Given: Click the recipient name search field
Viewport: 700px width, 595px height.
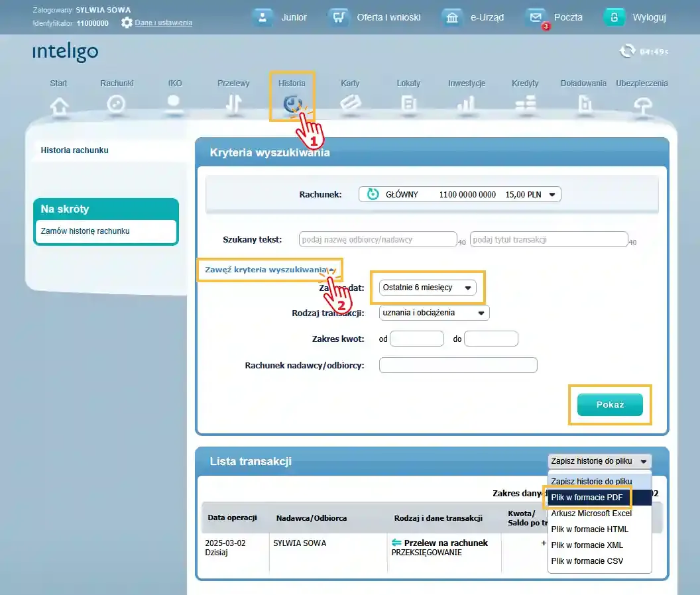Looking at the screenshot, I should click(378, 239).
